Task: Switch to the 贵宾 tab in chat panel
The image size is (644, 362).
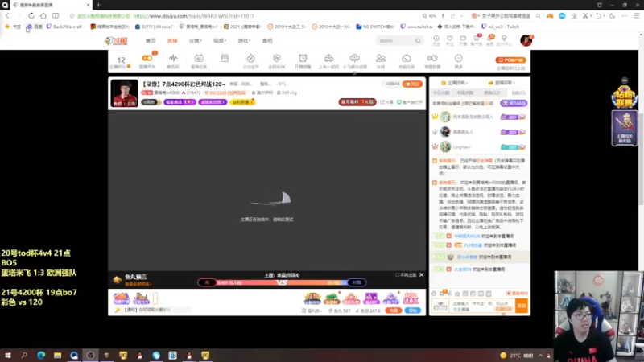Action: tap(492, 93)
